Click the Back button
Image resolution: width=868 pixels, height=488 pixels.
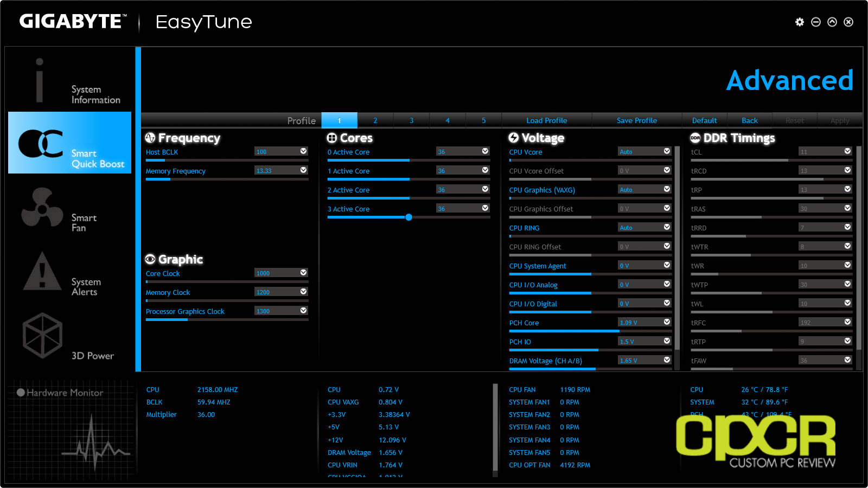click(x=750, y=120)
